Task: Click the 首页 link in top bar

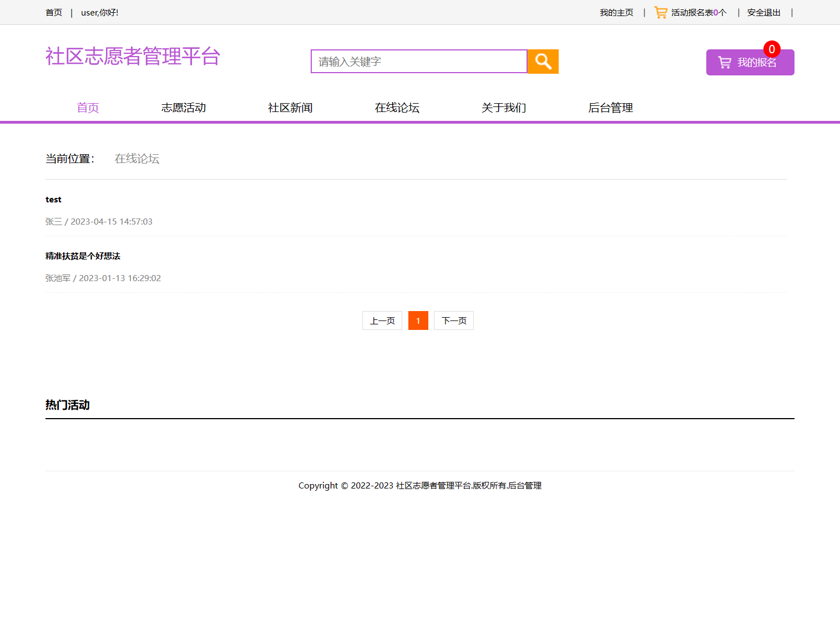Action: click(53, 12)
